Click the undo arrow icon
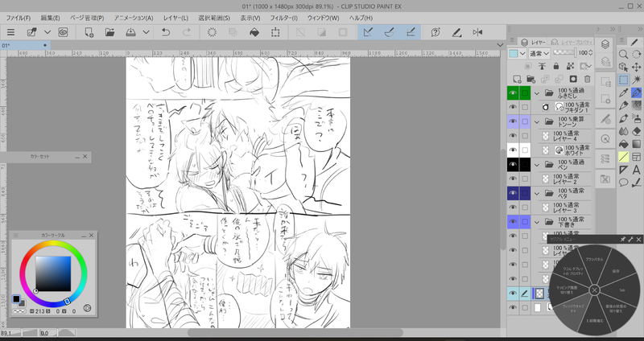 click(166, 32)
